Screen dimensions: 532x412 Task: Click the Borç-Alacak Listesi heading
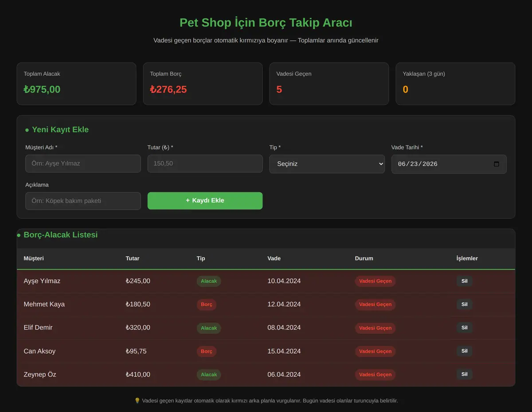(61, 235)
